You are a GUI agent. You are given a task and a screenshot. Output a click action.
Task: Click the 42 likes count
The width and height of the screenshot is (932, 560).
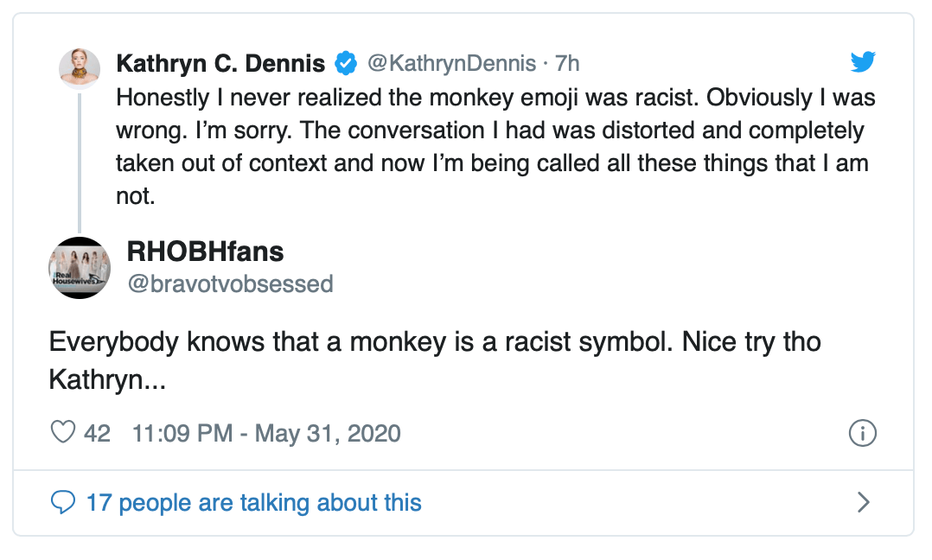pyautogui.click(x=97, y=433)
